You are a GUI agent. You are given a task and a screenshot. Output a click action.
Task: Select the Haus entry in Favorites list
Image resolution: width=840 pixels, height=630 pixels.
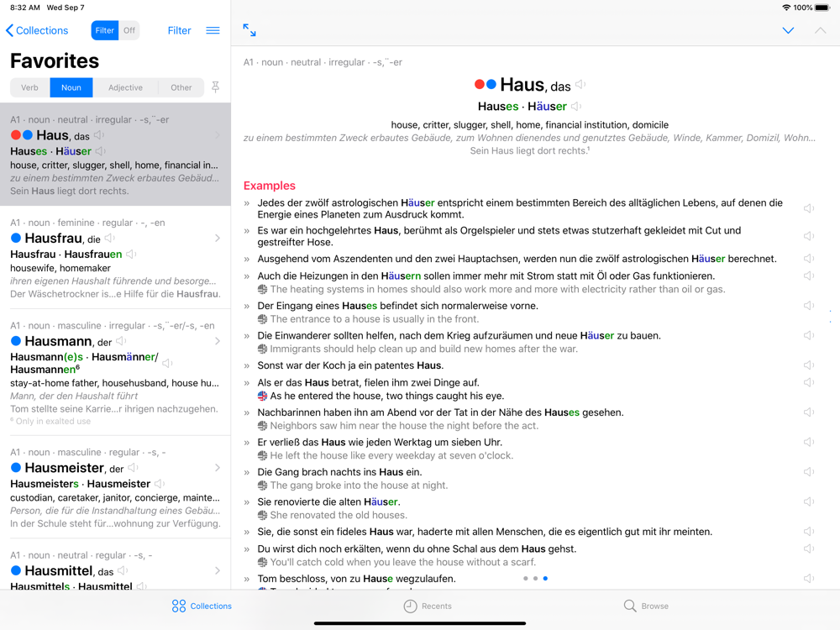click(x=115, y=155)
